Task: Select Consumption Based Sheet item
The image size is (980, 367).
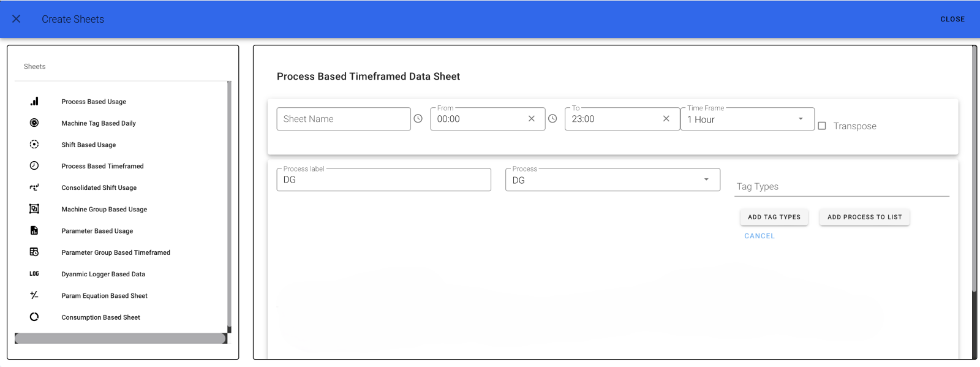Action: point(101,317)
